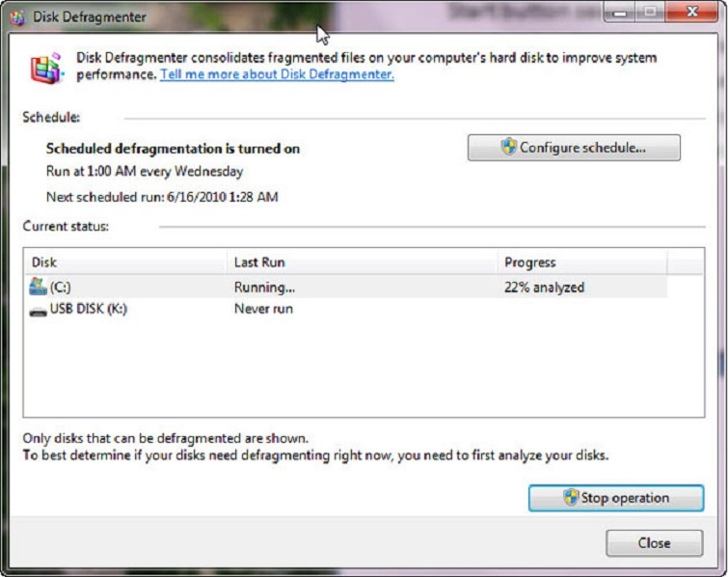Screen dimensions: 728x577
Task: Click the shield icon on Configure schedule
Action: [x=508, y=148]
